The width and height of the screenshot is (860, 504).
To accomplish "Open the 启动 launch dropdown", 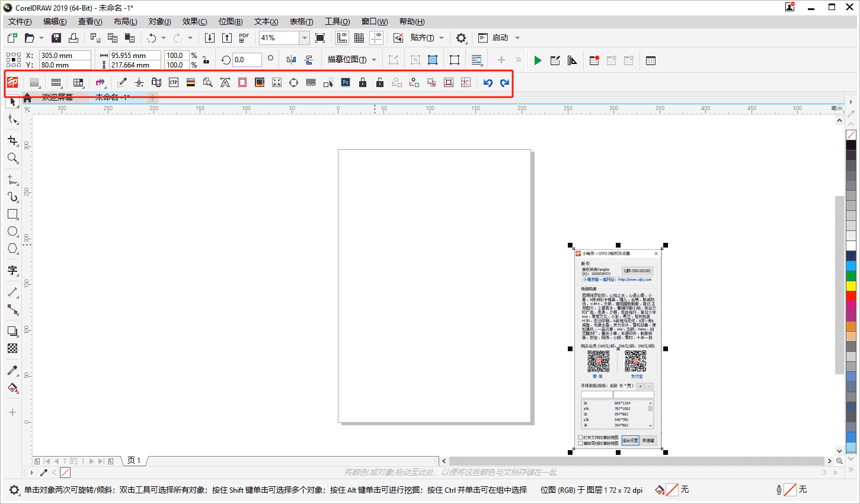I will 517,38.
